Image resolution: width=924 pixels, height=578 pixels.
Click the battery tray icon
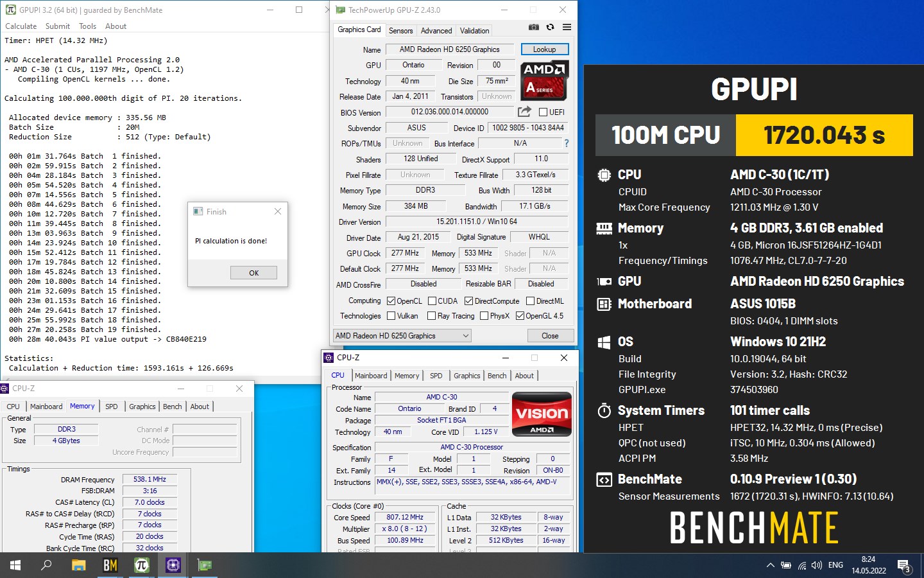click(786, 565)
